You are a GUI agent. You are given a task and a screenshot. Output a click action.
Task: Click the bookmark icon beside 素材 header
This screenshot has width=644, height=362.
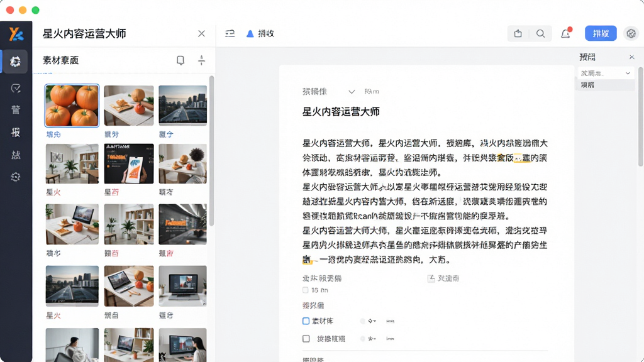tap(180, 60)
